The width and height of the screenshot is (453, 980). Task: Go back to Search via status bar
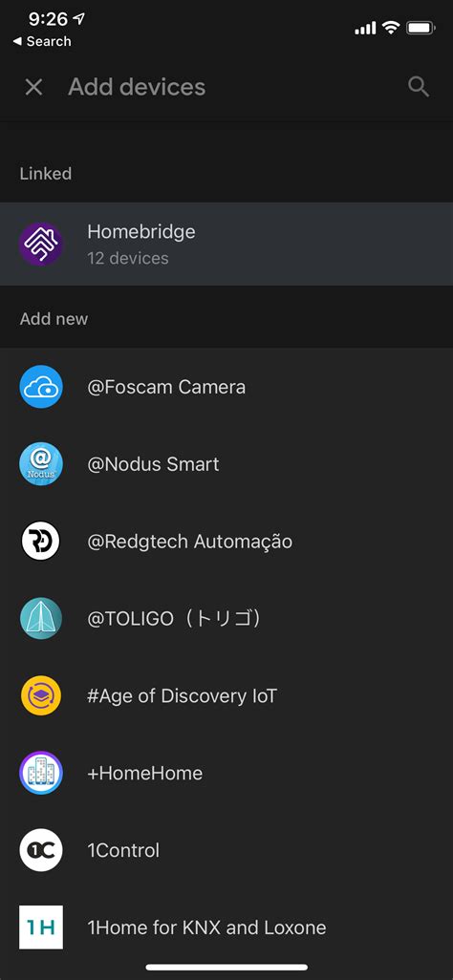(x=42, y=41)
